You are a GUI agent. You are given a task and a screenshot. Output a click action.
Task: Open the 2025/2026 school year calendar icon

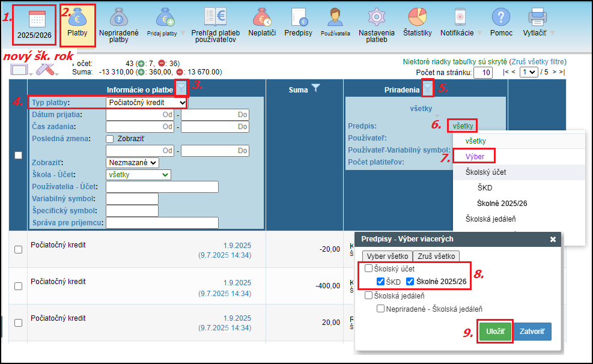tap(34, 20)
